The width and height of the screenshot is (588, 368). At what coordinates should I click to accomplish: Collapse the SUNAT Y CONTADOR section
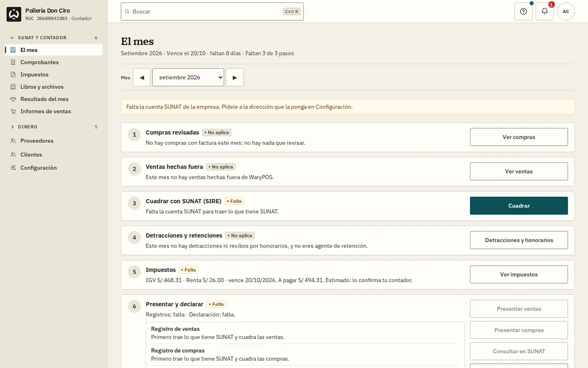53,38
